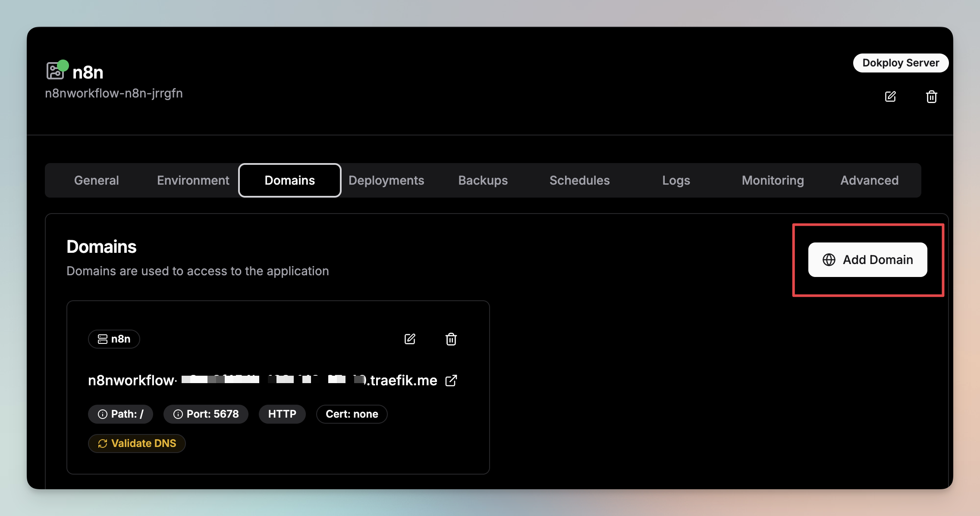This screenshot has height=516, width=980.
Task: Click the Path info circle icon
Action: (103, 414)
